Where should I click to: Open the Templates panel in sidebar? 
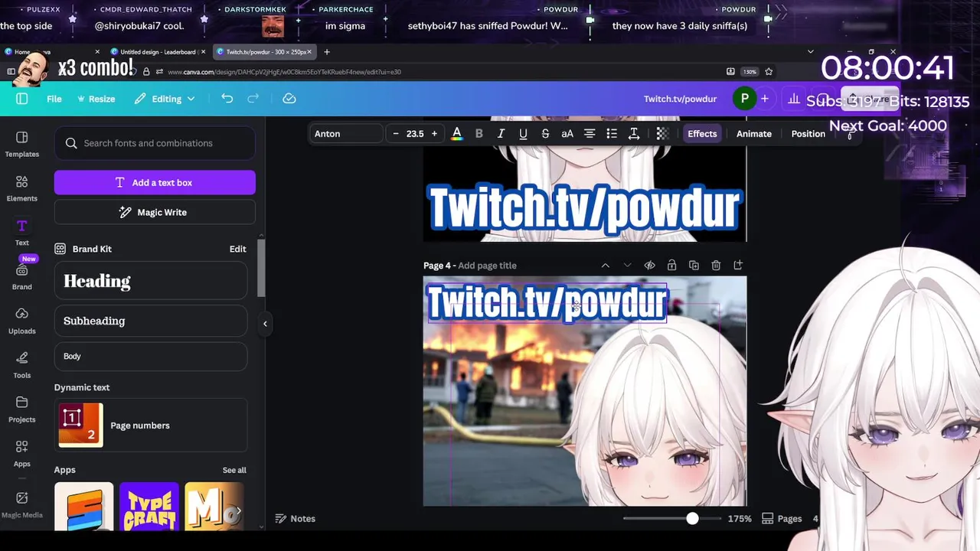coord(21,144)
